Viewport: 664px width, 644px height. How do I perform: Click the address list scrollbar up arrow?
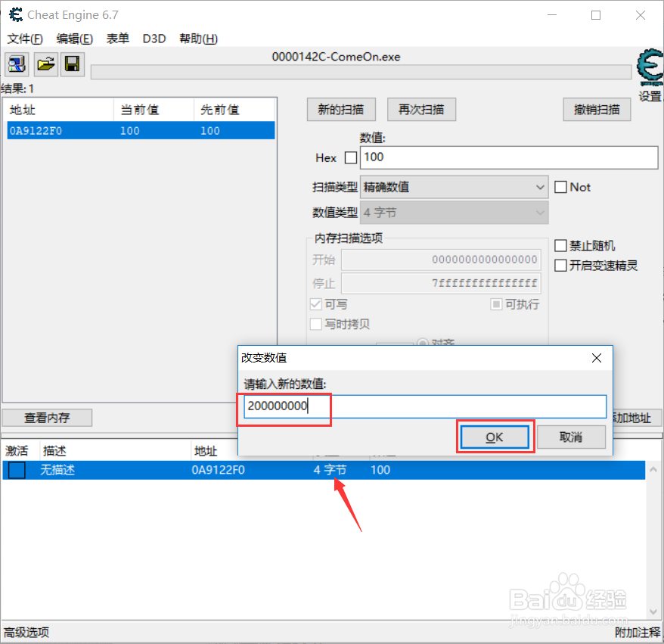coord(653,469)
